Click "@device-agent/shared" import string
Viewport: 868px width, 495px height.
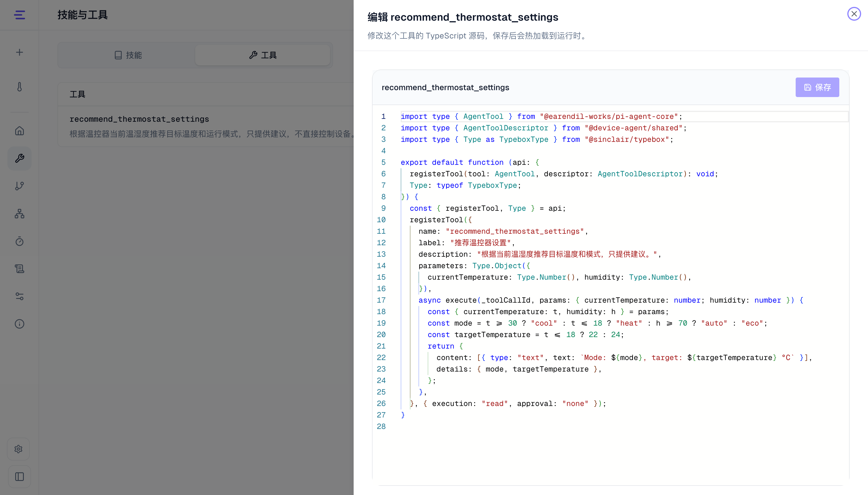click(633, 128)
